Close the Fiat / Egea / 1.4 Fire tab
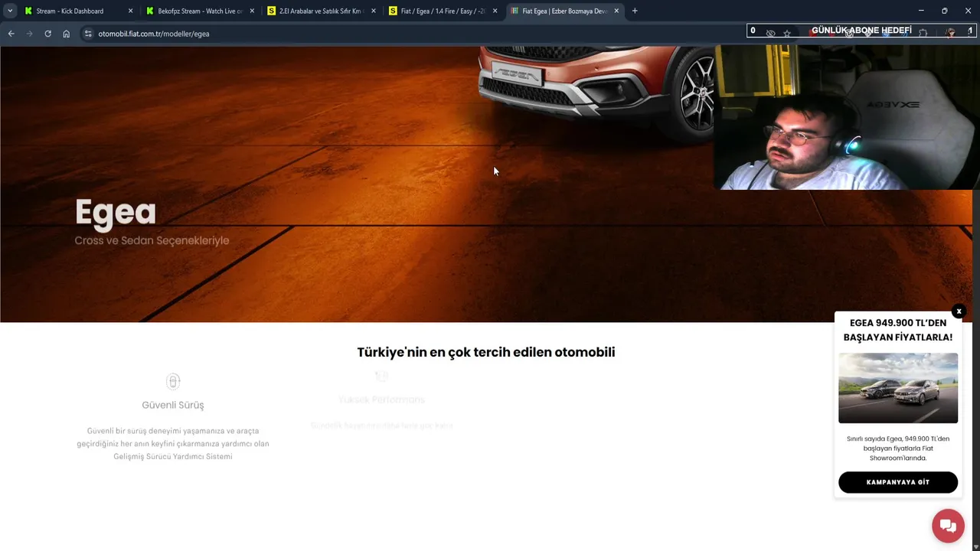This screenshot has height=551, width=980. point(495,11)
